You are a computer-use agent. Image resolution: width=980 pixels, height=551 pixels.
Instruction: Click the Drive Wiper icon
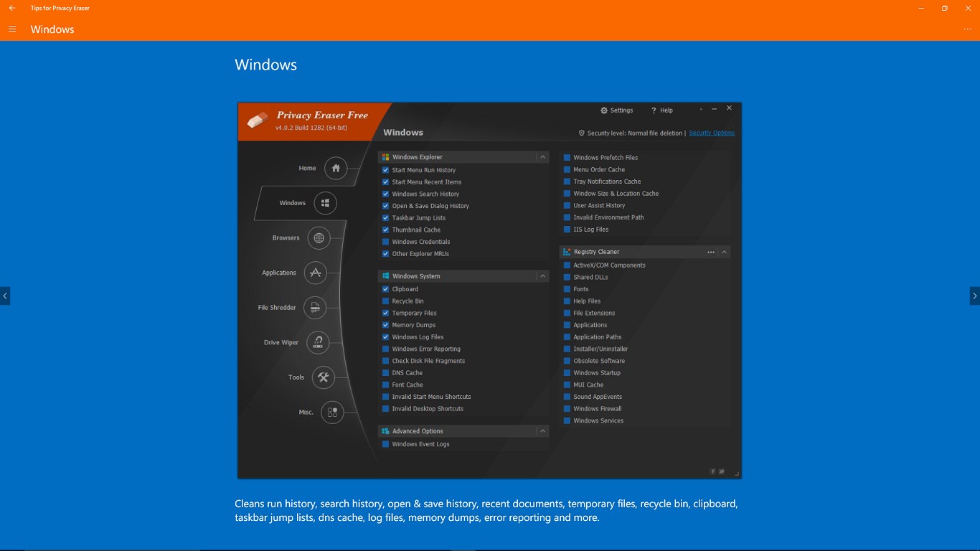pos(318,342)
